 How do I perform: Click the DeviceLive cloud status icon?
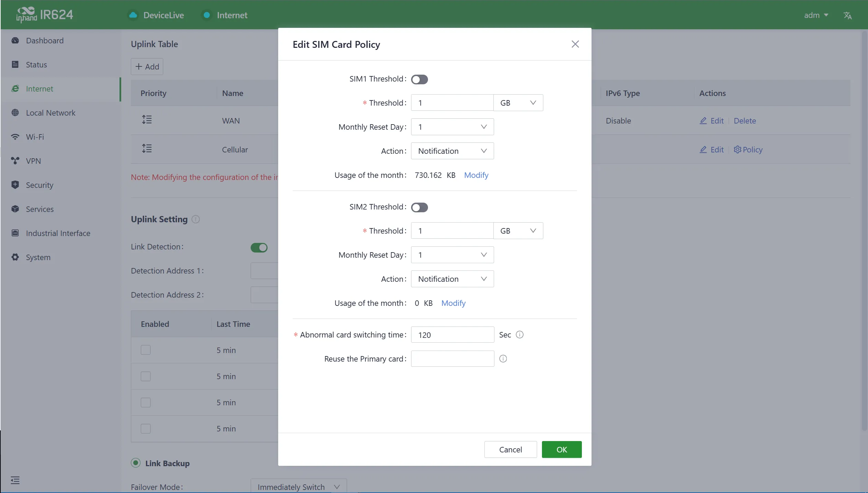[133, 15]
